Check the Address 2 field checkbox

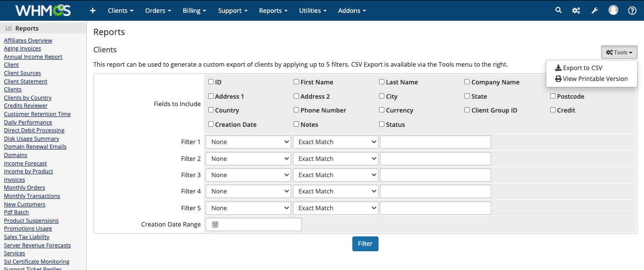[x=297, y=96]
